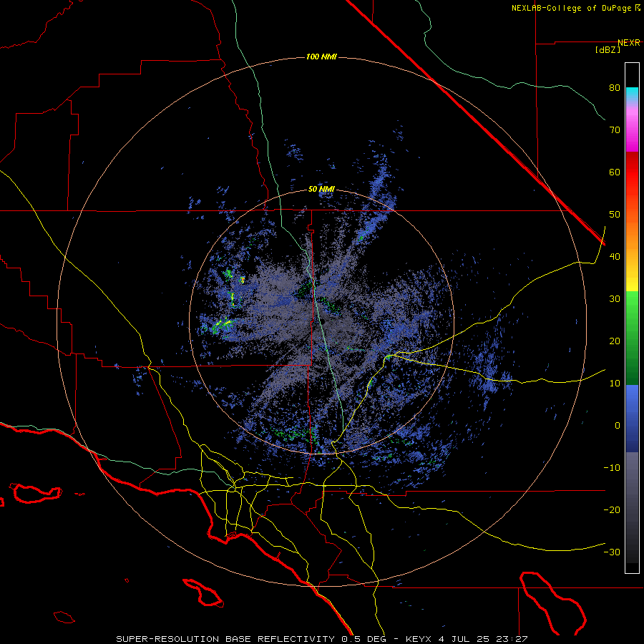Pick the gray segment of the color bar
The image size is (644, 644).
pyautogui.click(x=632, y=507)
